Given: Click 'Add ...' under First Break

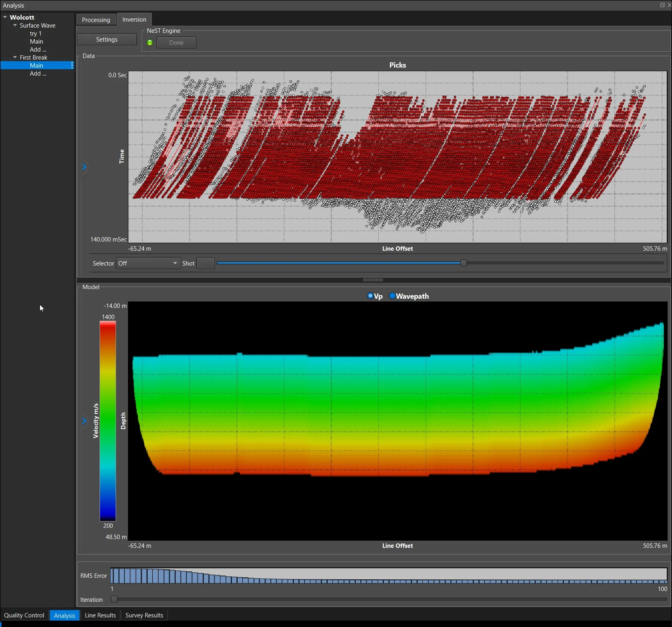Looking at the screenshot, I should 38,73.
